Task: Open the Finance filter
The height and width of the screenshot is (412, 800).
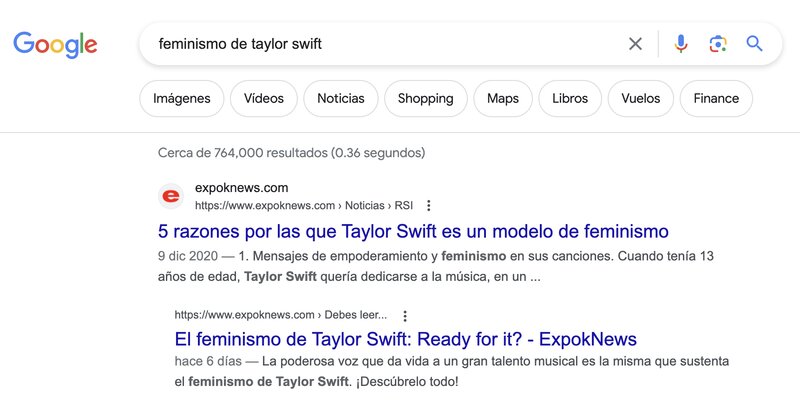Action: pos(716,99)
